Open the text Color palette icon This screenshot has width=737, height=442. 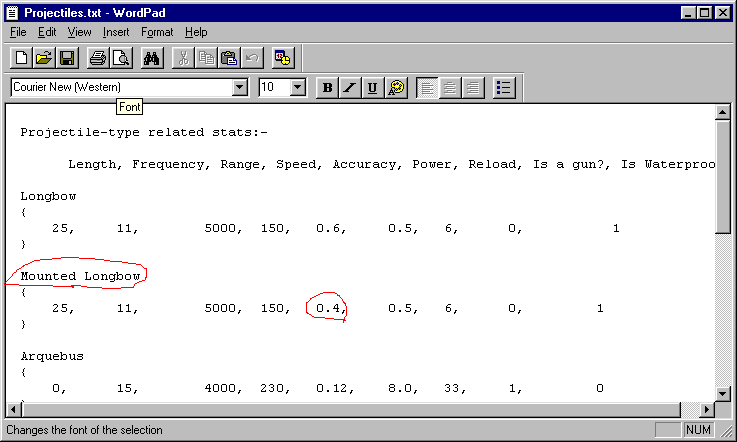[396, 87]
